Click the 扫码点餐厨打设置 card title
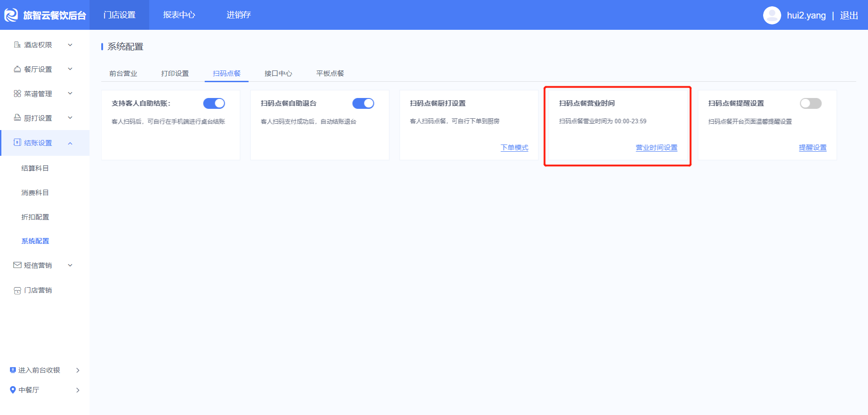This screenshot has width=868, height=415. tap(438, 103)
